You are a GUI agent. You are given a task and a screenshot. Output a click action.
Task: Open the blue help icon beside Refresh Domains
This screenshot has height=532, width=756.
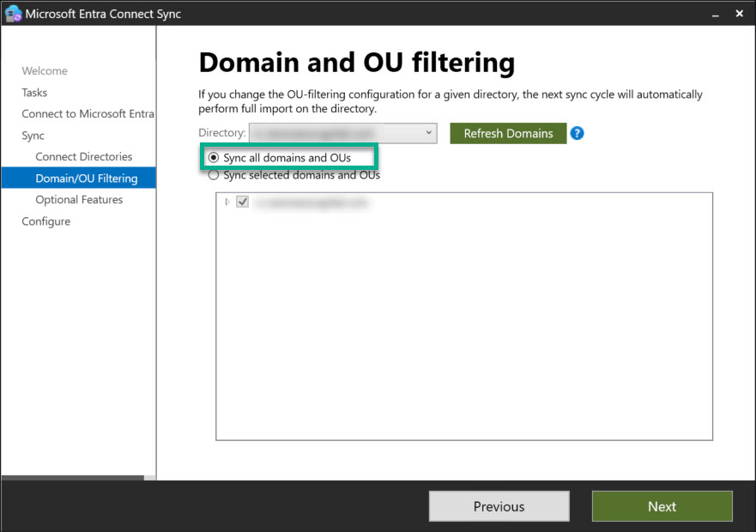(x=577, y=134)
